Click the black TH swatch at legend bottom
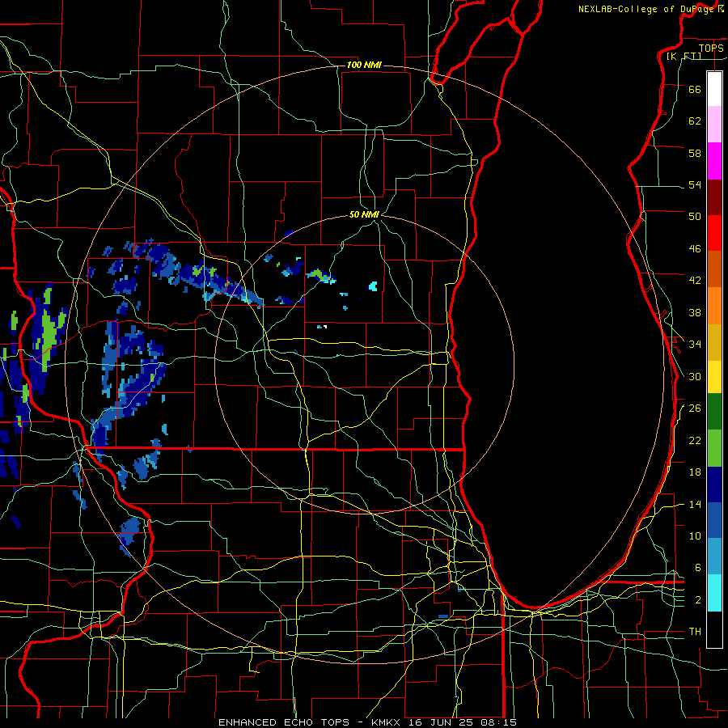 coord(714,629)
